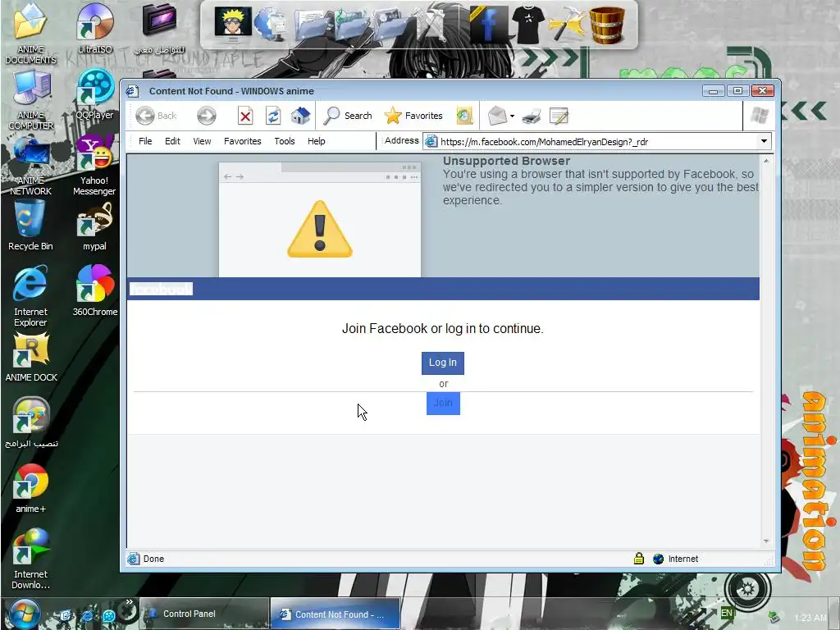
Task: Click the address bar URL field
Action: (589, 141)
